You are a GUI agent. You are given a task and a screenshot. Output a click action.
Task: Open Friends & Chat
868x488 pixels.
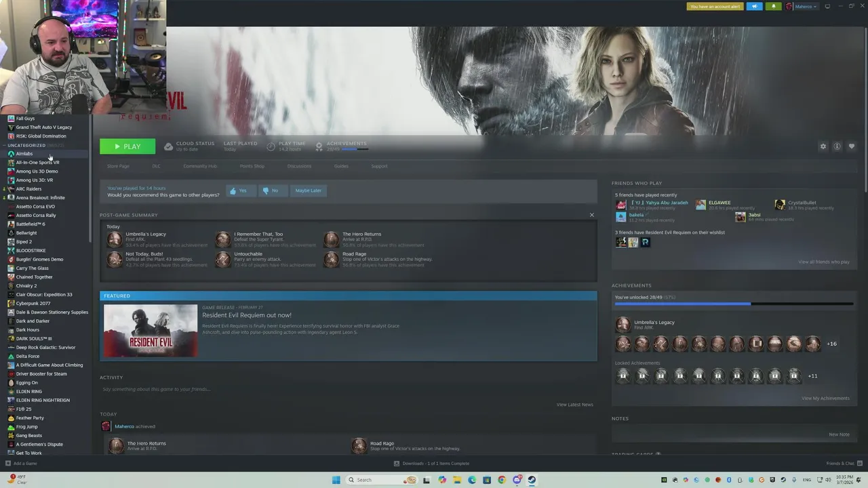point(843,464)
